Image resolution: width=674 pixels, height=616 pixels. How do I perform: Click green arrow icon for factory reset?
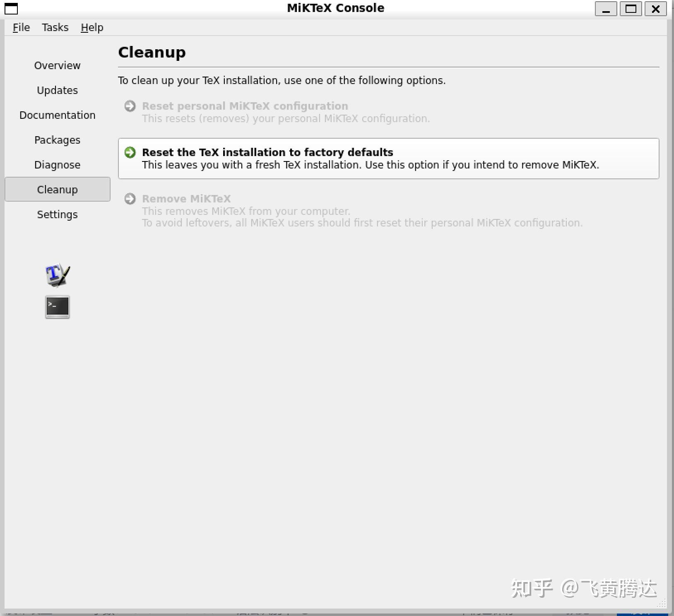click(x=130, y=152)
